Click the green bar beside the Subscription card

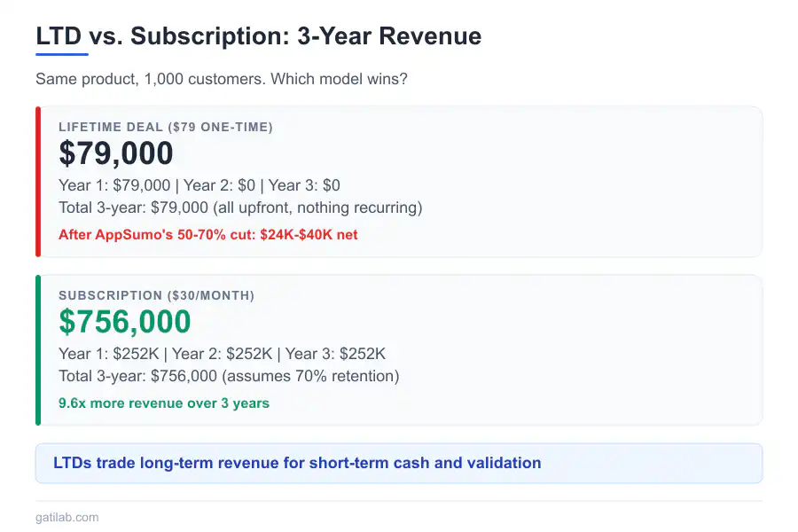[38, 350]
